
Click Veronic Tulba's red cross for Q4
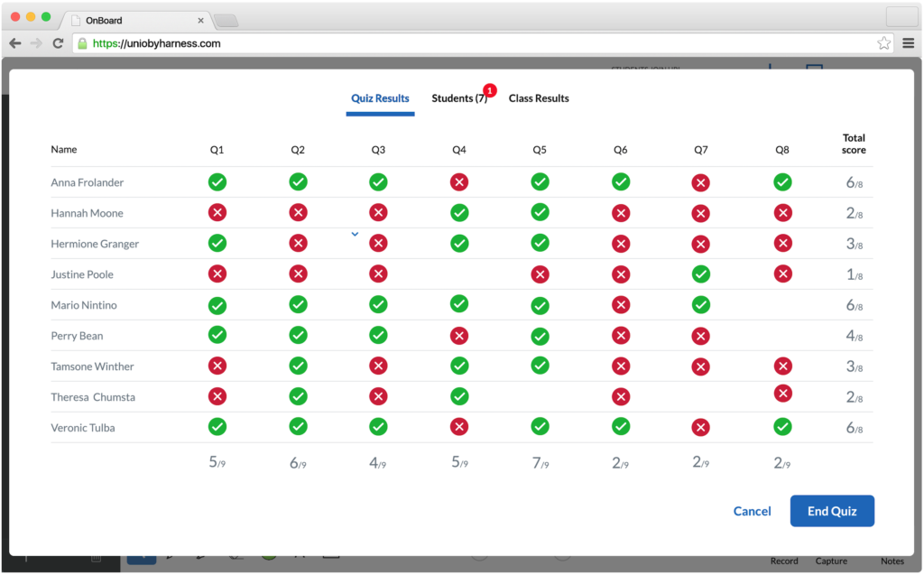pos(459,427)
